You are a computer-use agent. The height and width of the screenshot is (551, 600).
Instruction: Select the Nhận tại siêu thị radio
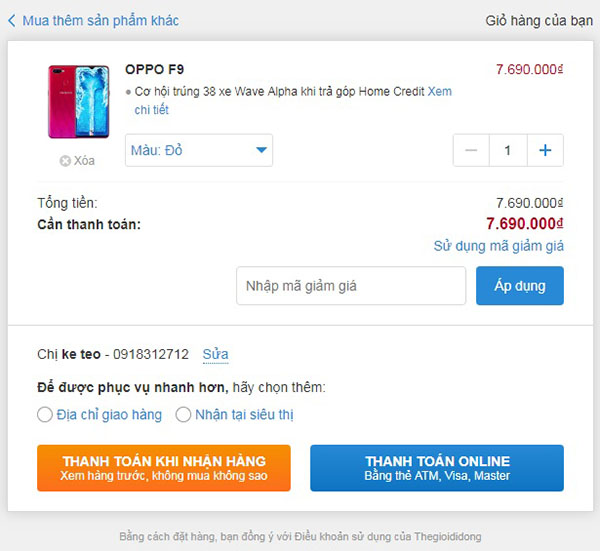pyautogui.click(x=183, y=414)
